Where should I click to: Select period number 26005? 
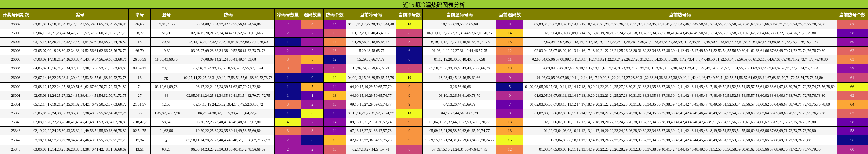pos(15,59)
